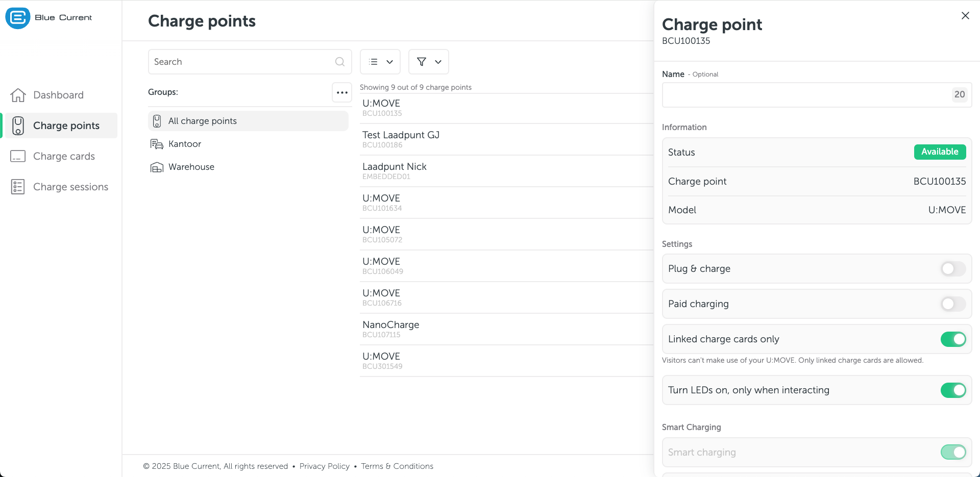Image resolution: width=980 pixels, height=477 pixels.
Task: Click the Available status badge
Action: pyautogui.click(x=940, y=152)
